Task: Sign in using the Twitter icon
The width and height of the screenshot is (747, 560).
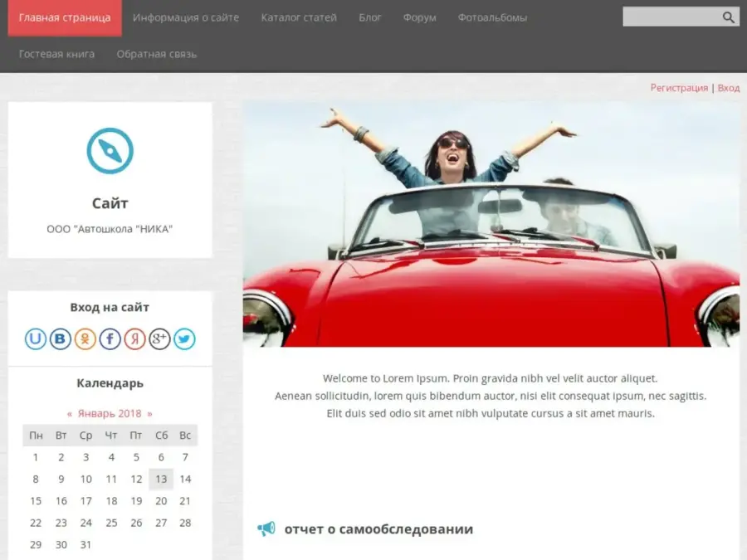Action: pos(184,338)
